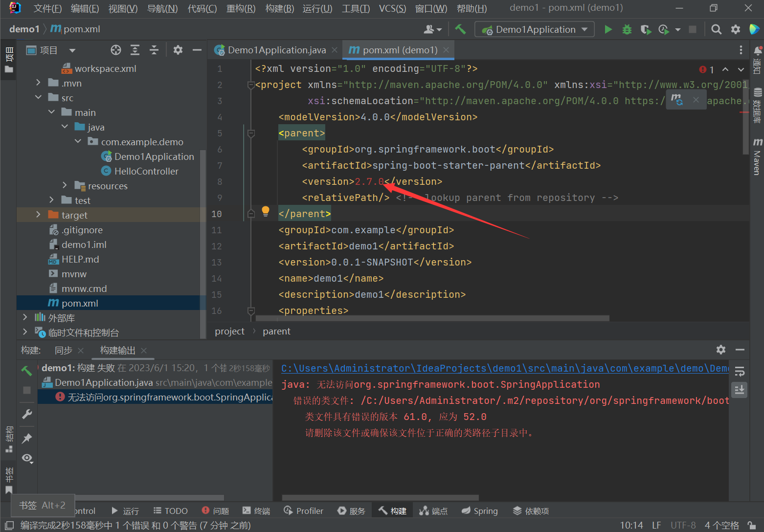Open the 构建(B) menu

click(x=279, y=8)
